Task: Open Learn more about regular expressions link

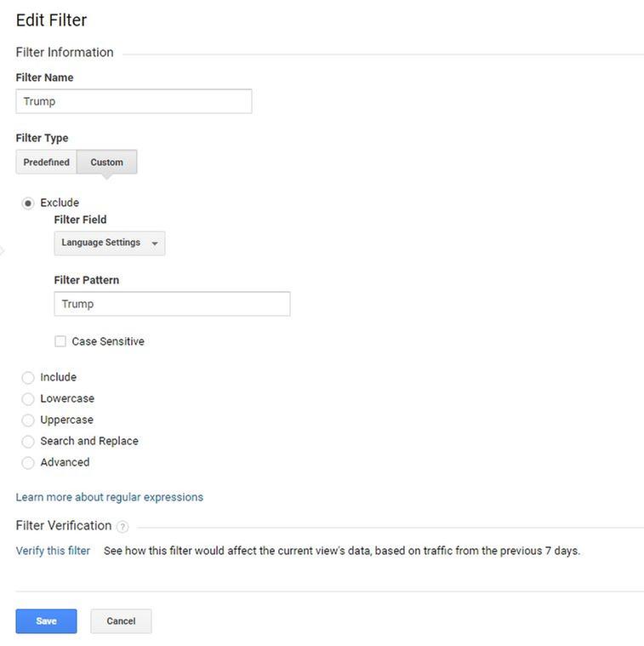Action: tap(109, 497)
